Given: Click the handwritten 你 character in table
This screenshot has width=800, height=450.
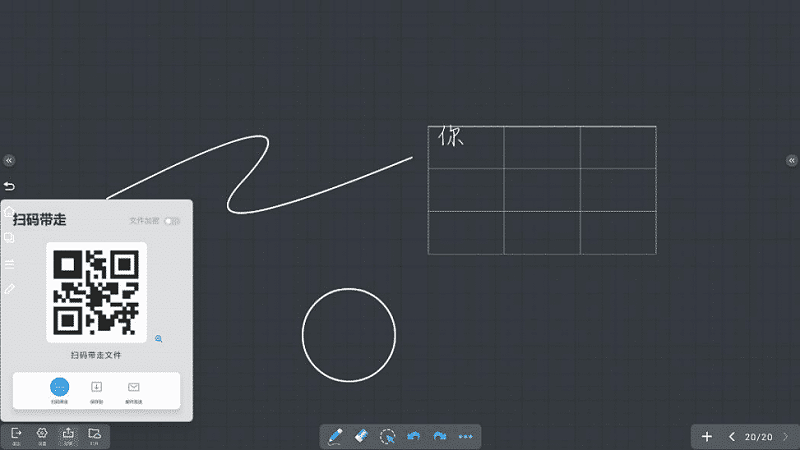Looking at the screenshot, I should [x=451, y=136].
